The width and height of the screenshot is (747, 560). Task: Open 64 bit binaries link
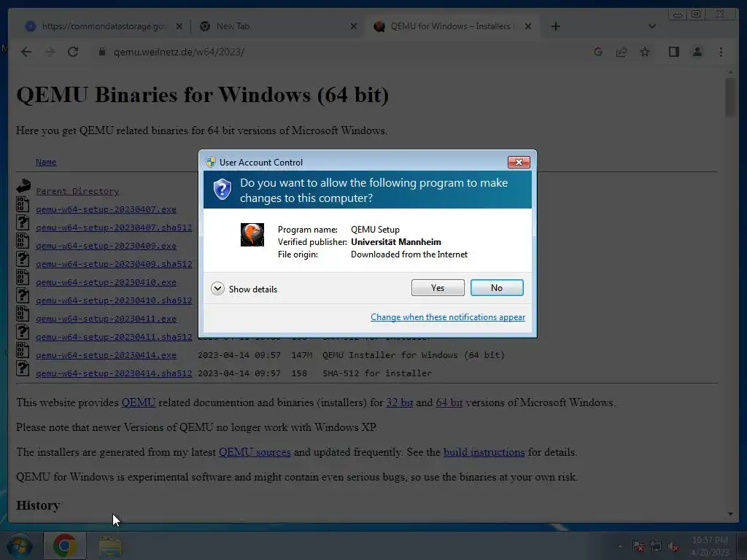[449, 402]
